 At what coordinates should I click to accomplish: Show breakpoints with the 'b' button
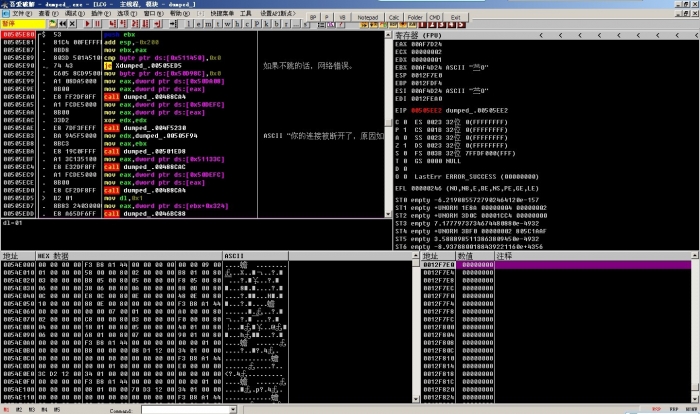pos(276,24)
